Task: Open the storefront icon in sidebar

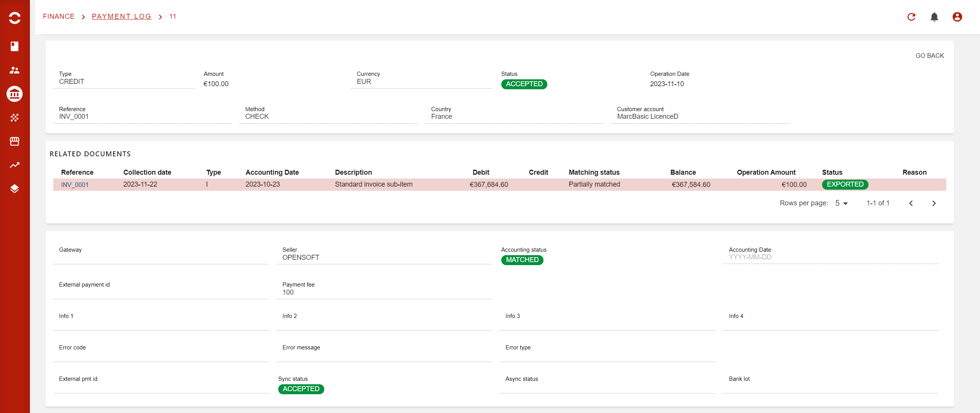Action: [15, 141]
